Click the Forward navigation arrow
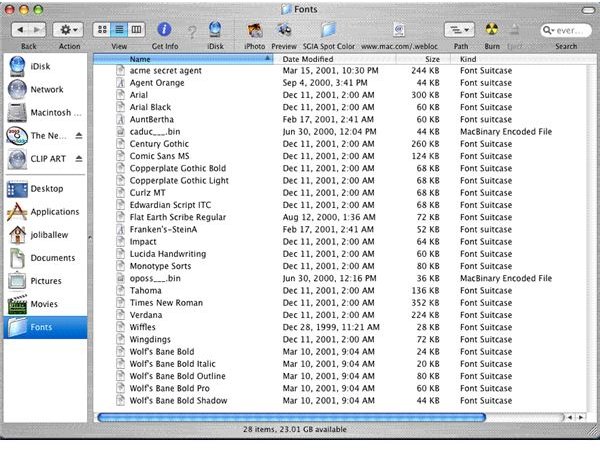This screenshot has height=450, width=600. (x=38, y=30)
